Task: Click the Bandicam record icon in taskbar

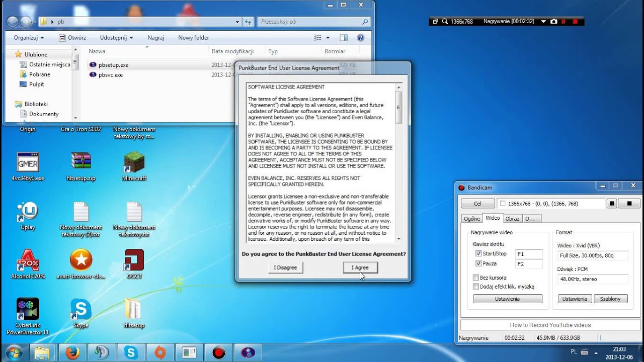Action: 218,352
